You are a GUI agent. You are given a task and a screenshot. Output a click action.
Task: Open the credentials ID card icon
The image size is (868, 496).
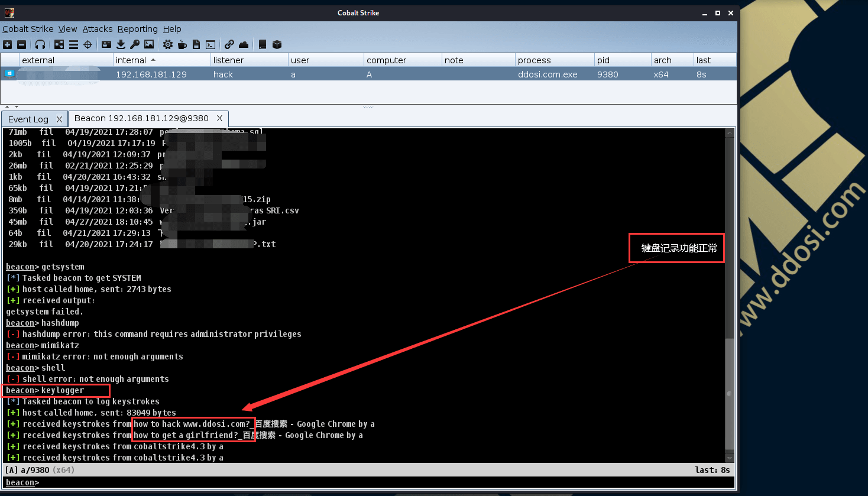pos(106,44)
